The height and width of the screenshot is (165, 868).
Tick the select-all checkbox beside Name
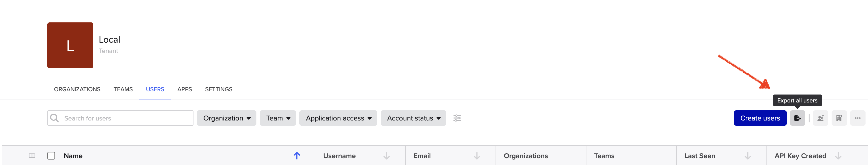[51, 156]
